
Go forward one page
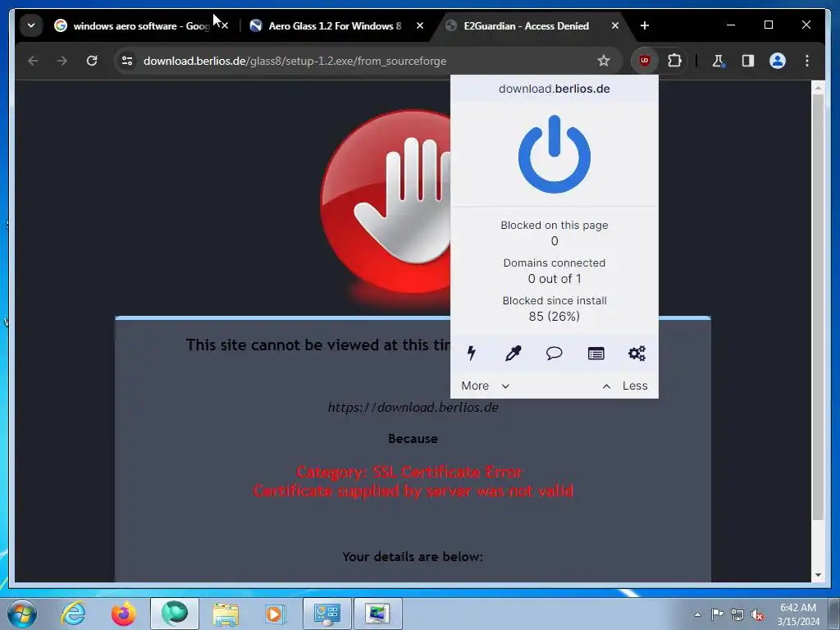tap(62, 61)
